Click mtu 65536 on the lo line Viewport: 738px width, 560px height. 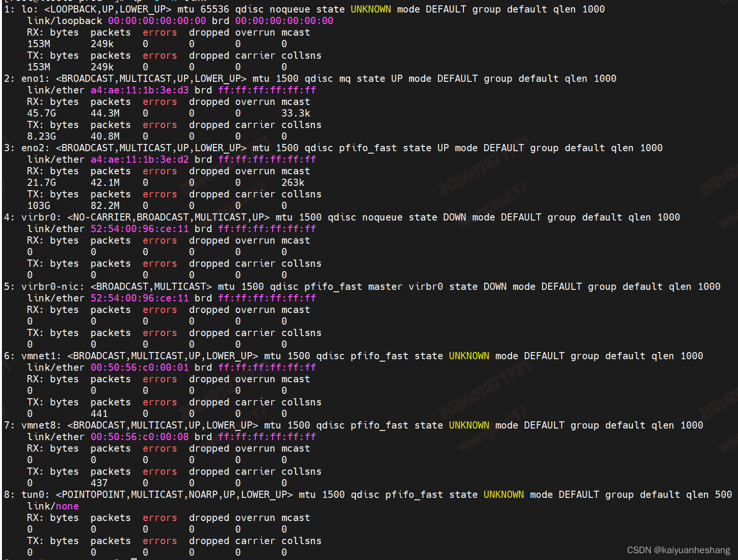pyautogui.click(x=203, y=9)
